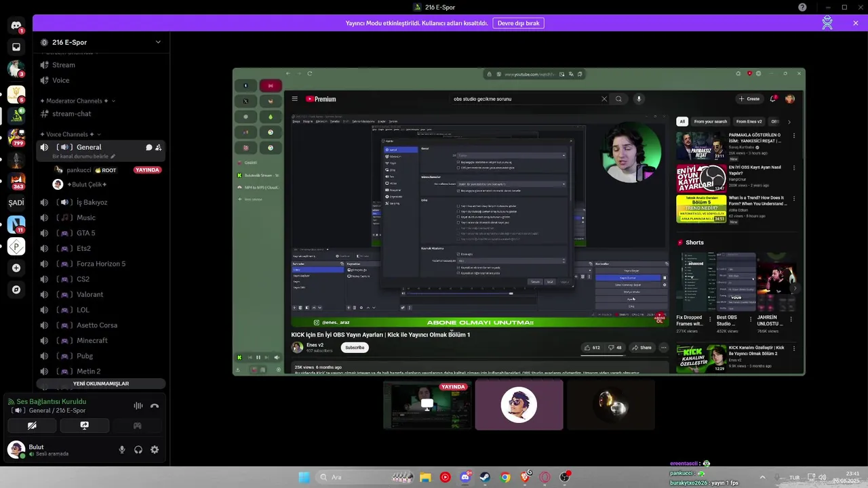The image size is (868, 488).
Task: Open noise suppression waveform icon
Action: click(x=138, y=405)
